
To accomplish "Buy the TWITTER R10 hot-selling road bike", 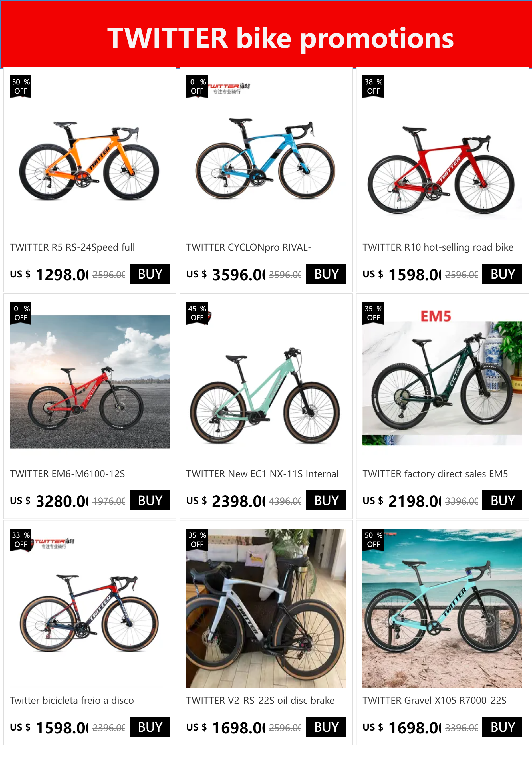I will [502, 273].
